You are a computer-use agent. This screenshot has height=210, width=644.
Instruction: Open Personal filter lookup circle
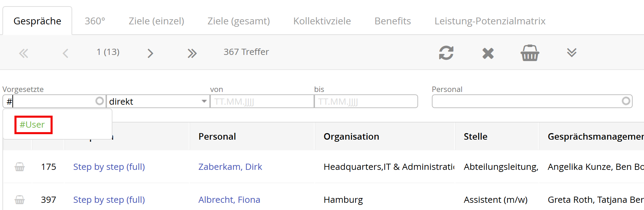626,101
